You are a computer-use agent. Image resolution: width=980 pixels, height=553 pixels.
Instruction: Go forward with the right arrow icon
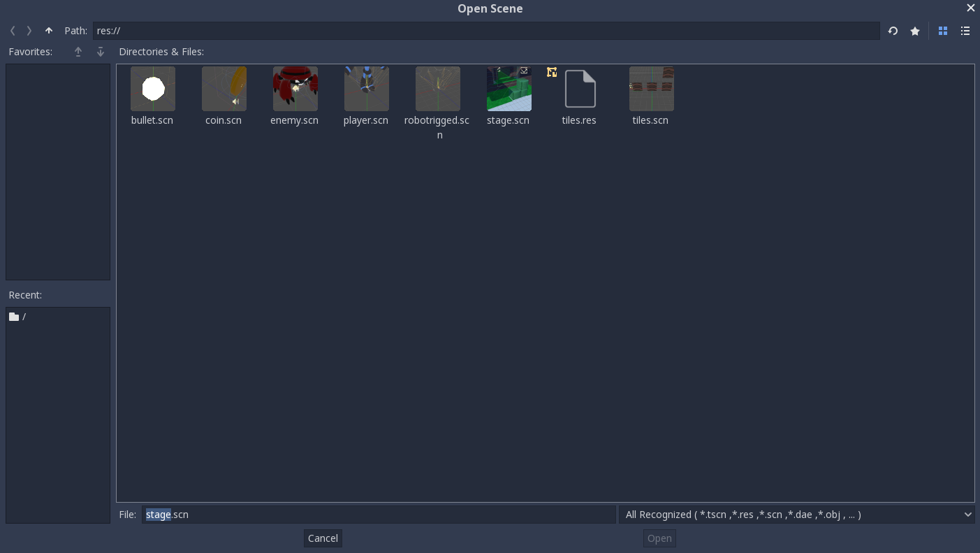pos(29,31)
